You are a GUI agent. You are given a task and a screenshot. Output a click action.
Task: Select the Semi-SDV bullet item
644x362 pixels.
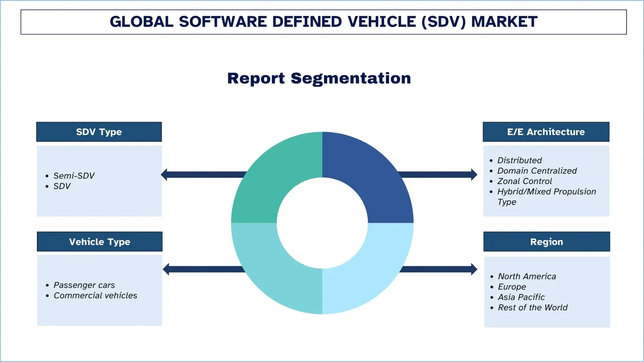tap(74, 176)
